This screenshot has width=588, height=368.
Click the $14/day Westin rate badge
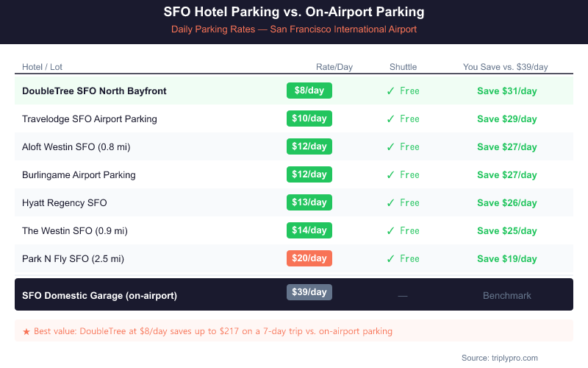(x=309, y=230)
